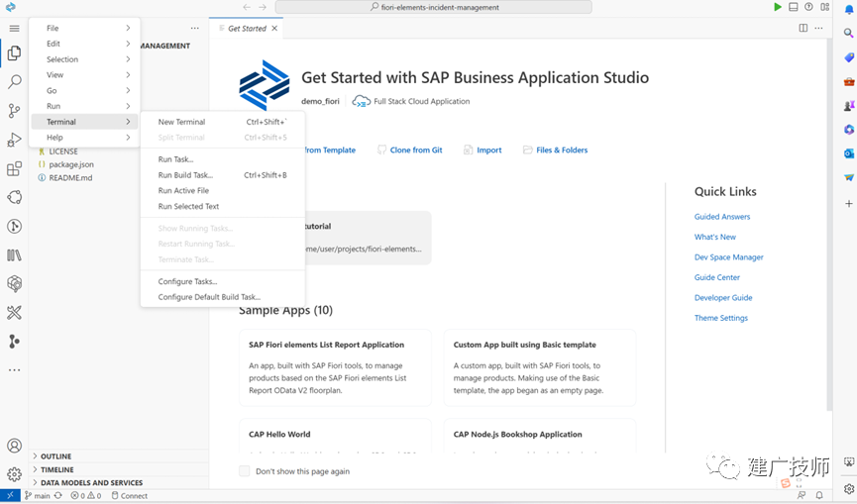Screen dimensions: 857x504
Task: Select Run Task... menu entry
Action: tap(223, 159)
